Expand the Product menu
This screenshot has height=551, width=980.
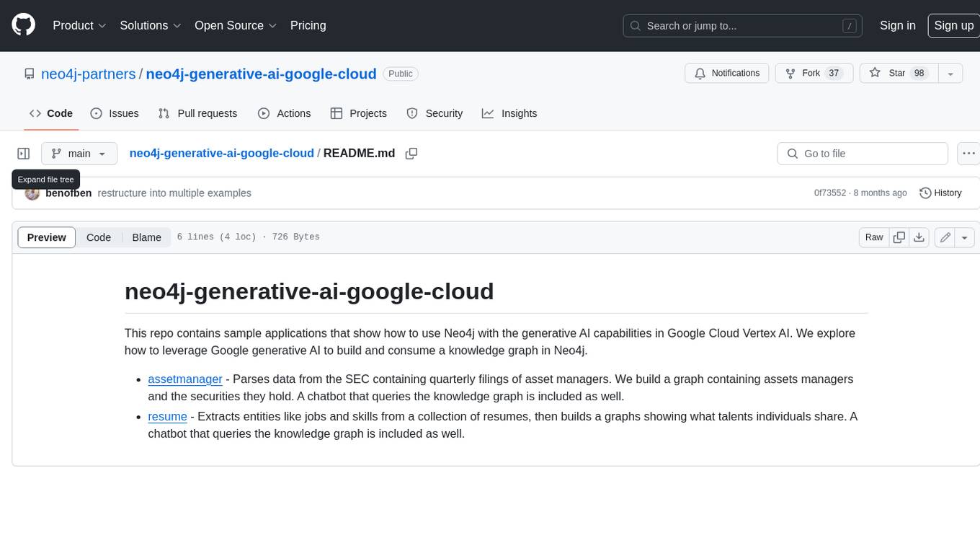79,25
